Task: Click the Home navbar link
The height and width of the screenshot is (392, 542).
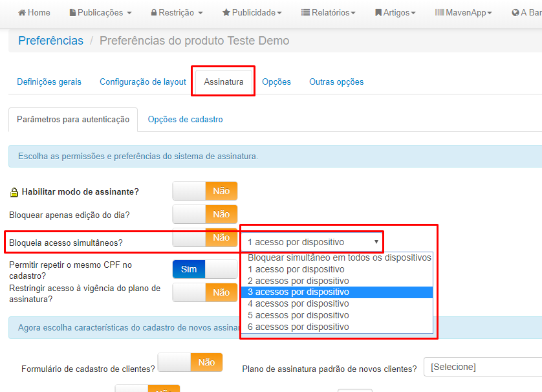Action: [34, 13]
